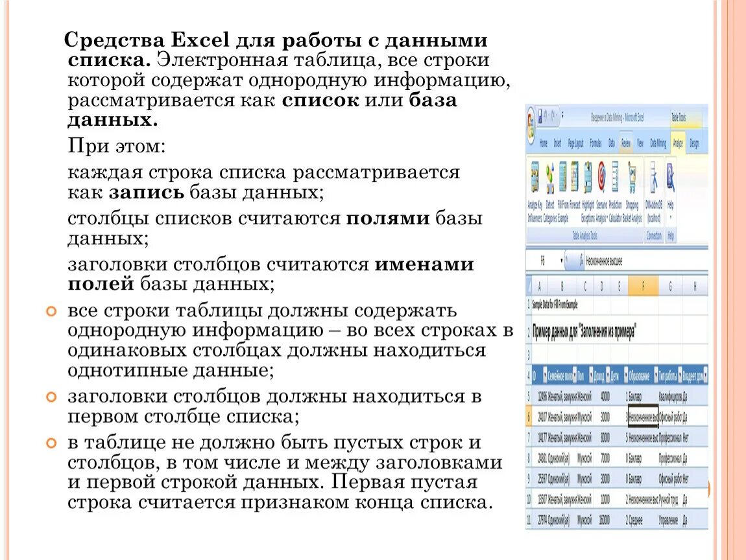Click the Office button in Excel
Screen dimensions: 746x560
(530, 124)
